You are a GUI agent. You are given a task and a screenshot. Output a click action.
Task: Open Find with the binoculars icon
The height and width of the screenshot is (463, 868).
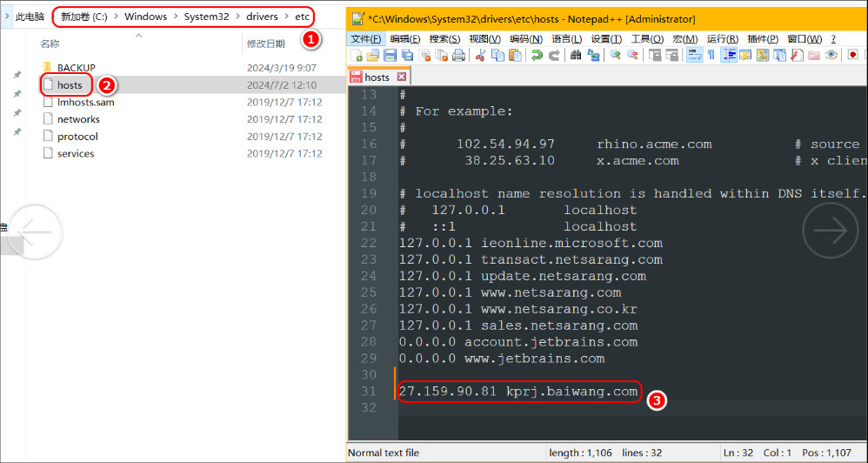pyautogui.click(x=576, y=55)
